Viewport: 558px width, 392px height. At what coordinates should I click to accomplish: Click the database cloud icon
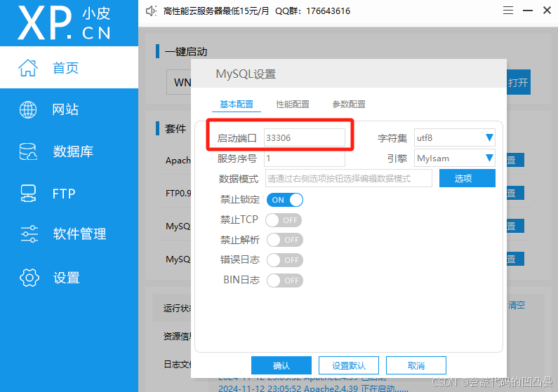coord(28,151)
